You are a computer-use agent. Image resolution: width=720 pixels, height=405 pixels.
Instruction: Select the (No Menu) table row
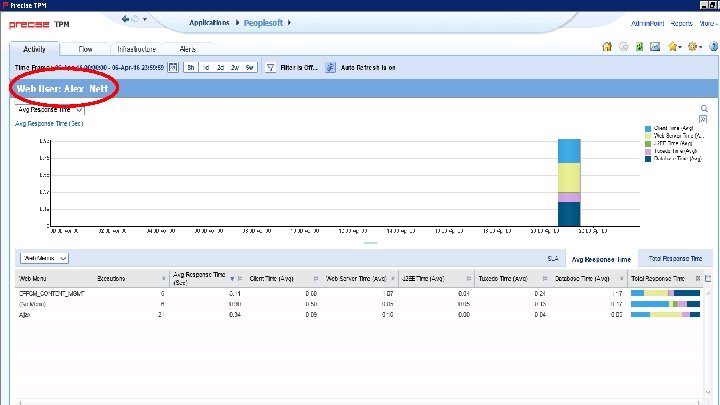click(361, 304)
